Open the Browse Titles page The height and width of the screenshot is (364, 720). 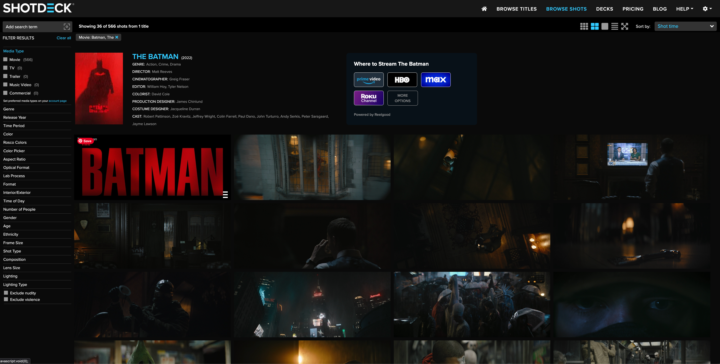[x=517, y=9]
